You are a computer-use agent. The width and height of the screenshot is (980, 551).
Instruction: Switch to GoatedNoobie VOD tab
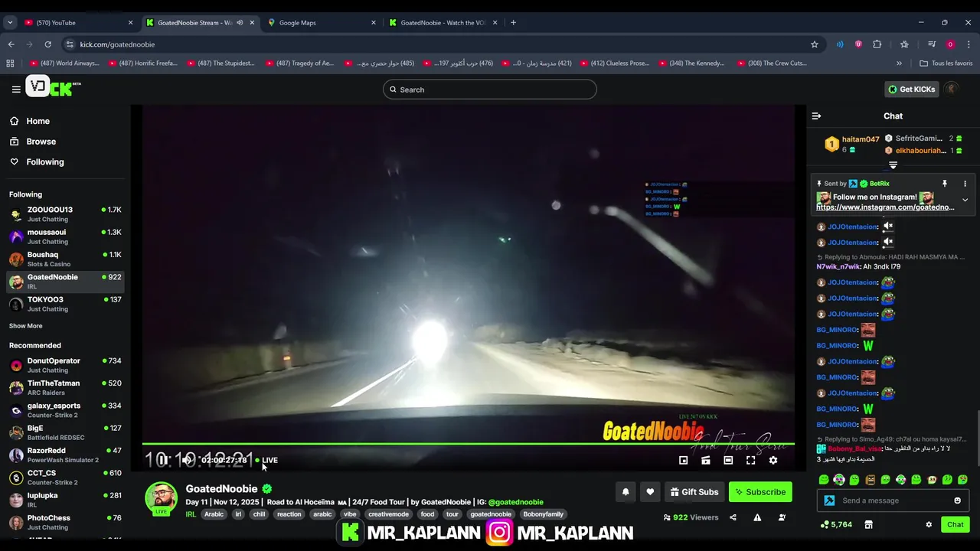pos(443,22)
